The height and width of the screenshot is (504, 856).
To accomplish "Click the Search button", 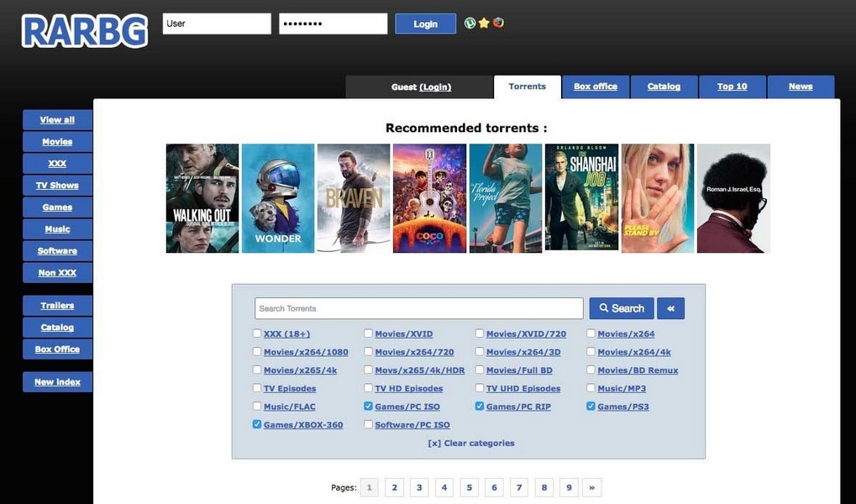I will click(x=622, y=308).
